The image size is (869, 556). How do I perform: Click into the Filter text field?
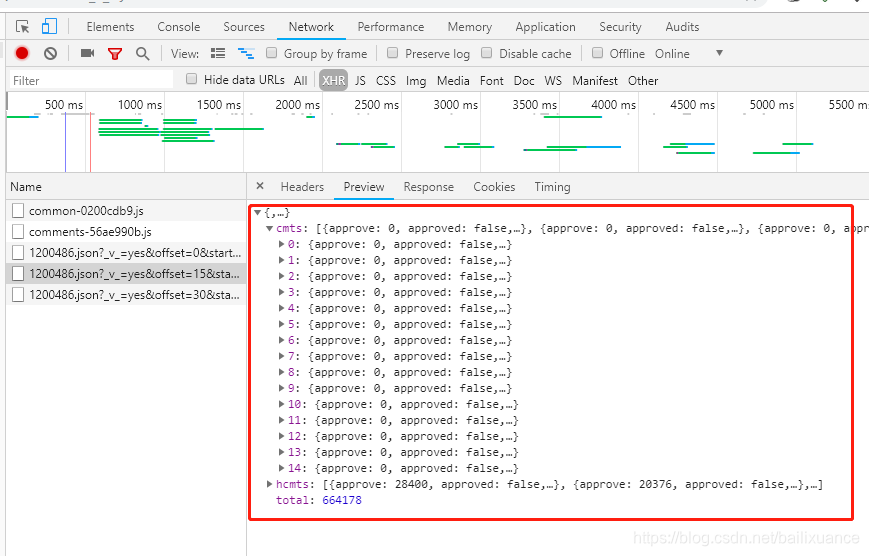click(x=91, y=80)
